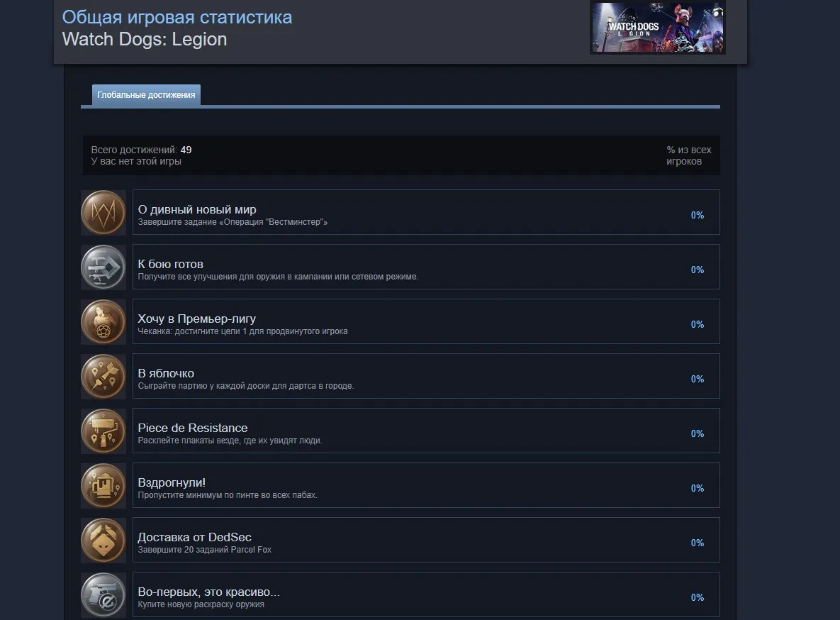Click the Watch Dogs Legion banner thumbnail
The image size is (840, 620).
657,28
